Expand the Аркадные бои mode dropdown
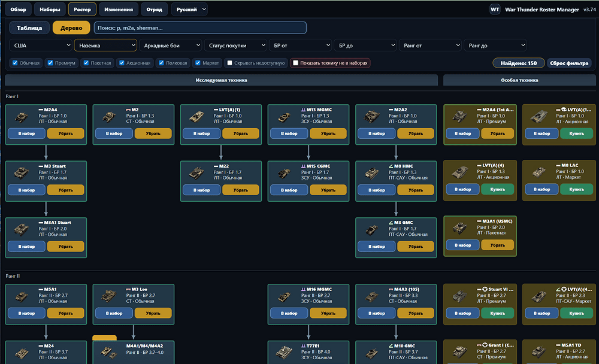This screenshot has width=599, height=364. [170, 45]
